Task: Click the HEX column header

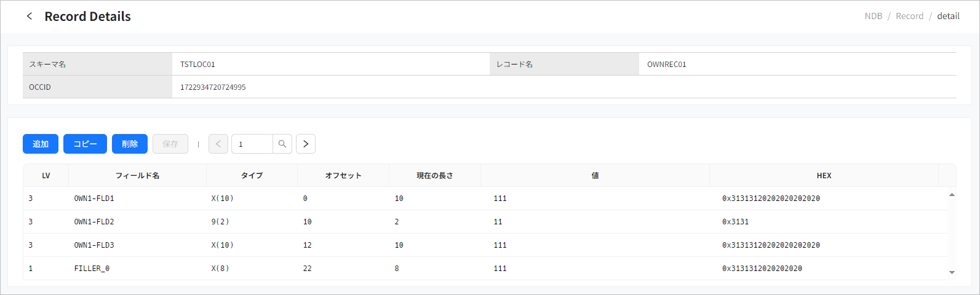Action: point(824,175)
